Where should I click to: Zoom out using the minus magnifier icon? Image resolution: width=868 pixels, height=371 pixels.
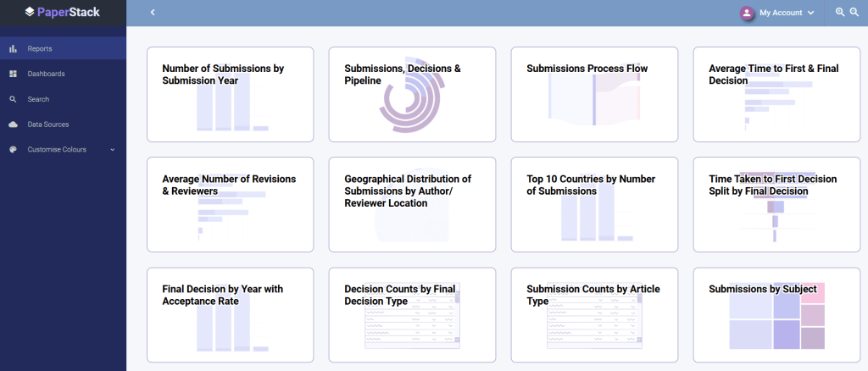click(854, 13)
